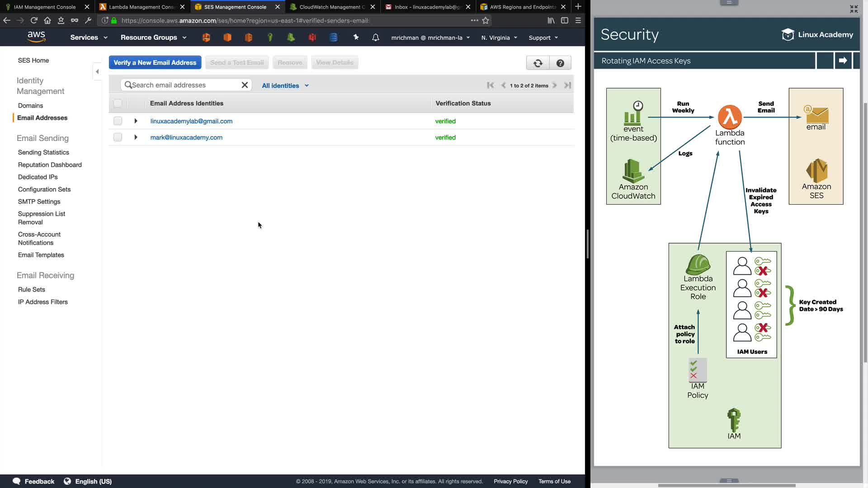Open the help question mark icon
868x488 pixels.
point(560,63)
